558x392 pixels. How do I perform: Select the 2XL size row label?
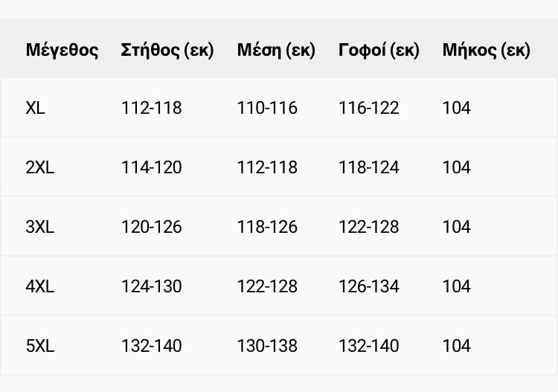pos(40,167)
